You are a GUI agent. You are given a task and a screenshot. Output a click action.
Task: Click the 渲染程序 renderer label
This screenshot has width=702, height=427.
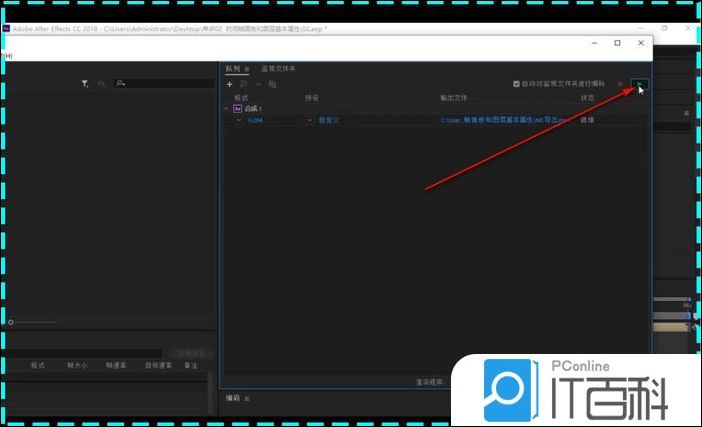pos(429,382)
